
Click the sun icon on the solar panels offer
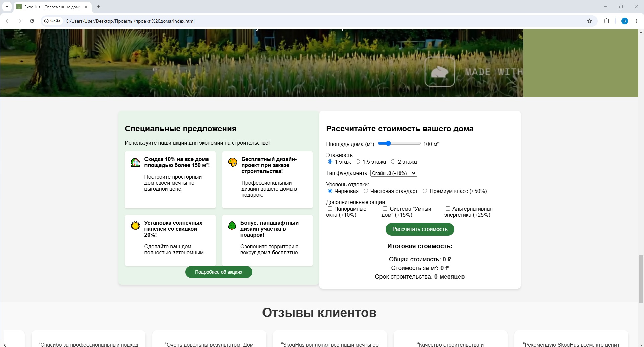click(135, 226)
